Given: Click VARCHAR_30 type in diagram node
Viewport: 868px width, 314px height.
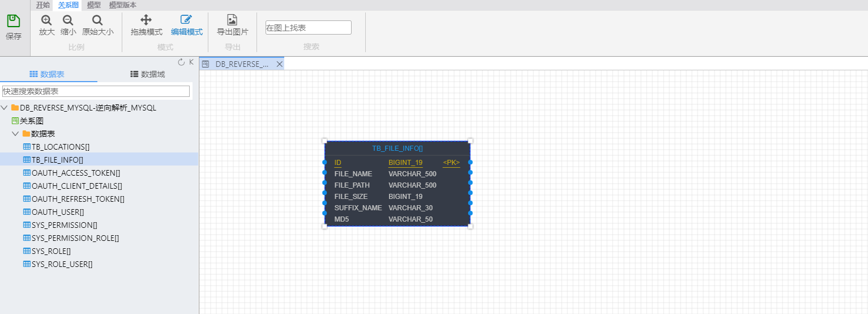Looking at the screenshot, I should click(x=411, y=208).
